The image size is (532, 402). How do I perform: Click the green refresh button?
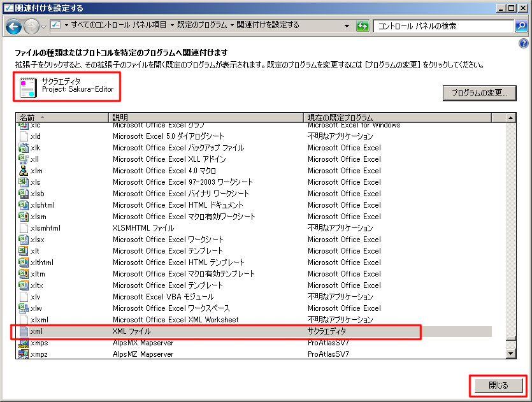pyautogui.click(x=363, y=25)
